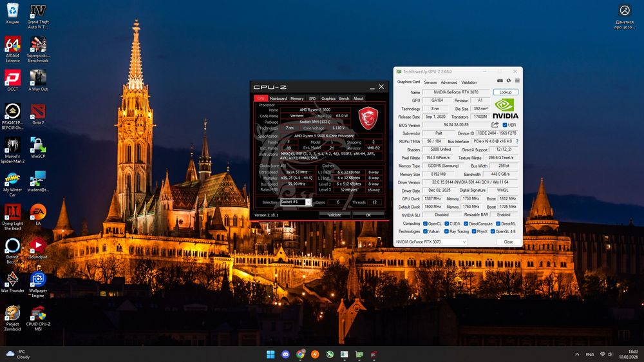Select the WinSCP desktop icon
644x362 pixels.
click(x=38, y=148)
